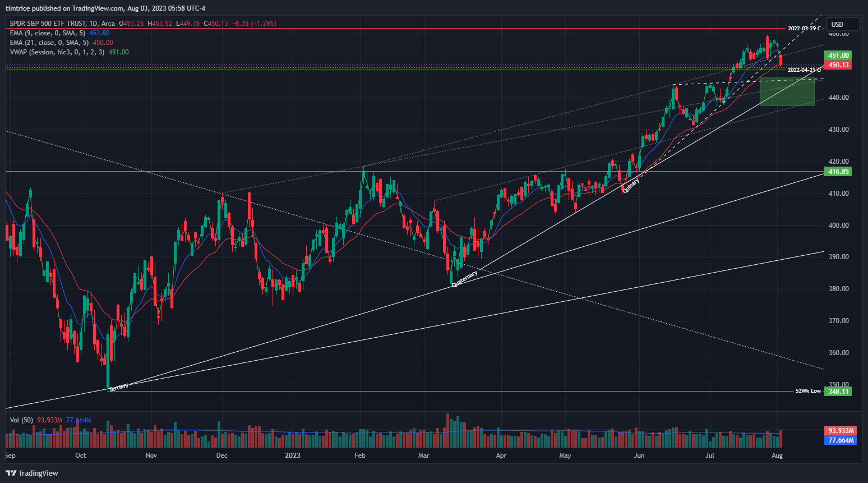Select the Quinary trendline label
Screen dimensions: 868x483
[631, 186]
